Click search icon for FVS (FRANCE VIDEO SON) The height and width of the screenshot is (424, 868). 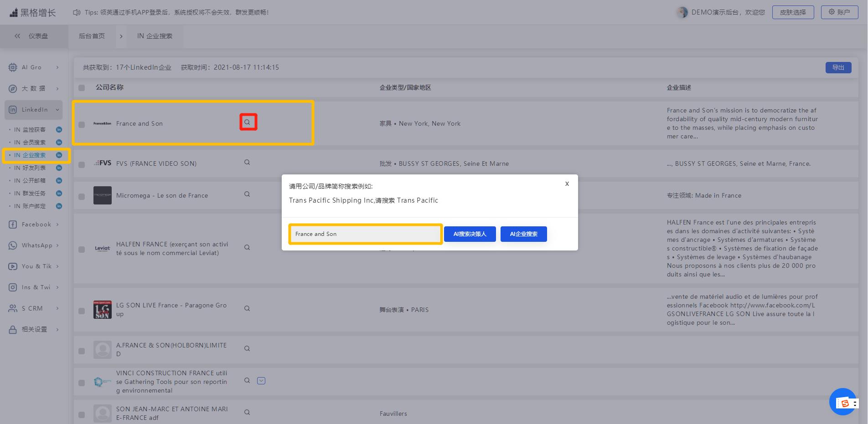point(247,162)
